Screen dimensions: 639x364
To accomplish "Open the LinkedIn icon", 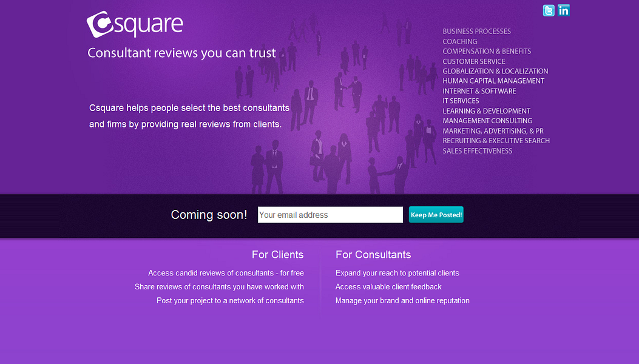I will (x=563, y=10).
